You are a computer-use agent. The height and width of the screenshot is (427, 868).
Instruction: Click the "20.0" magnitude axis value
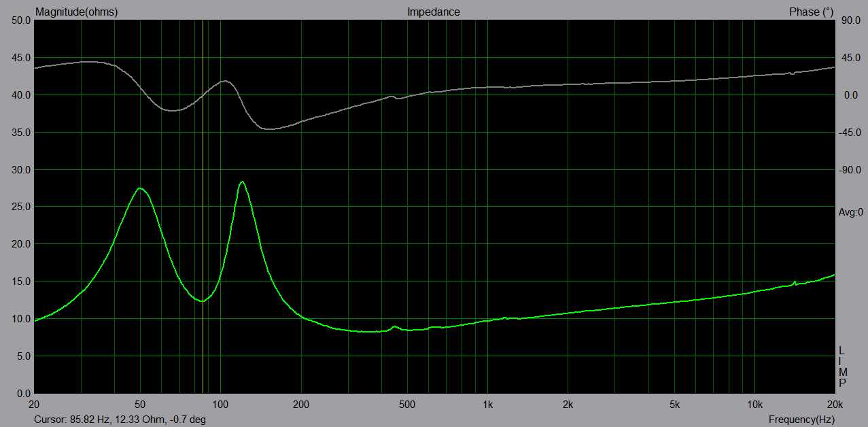click(x=22, y=245)
